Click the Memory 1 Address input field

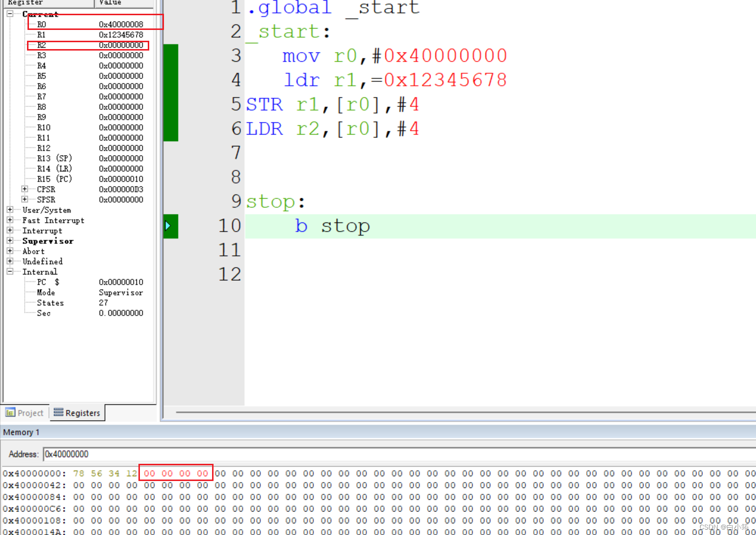(399, 454)
